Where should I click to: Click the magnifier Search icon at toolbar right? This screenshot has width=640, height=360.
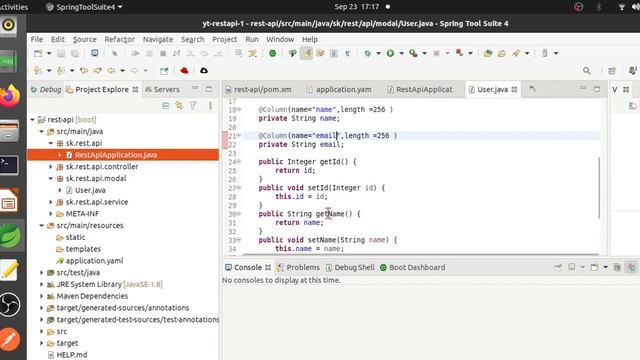tap(587, 71)
